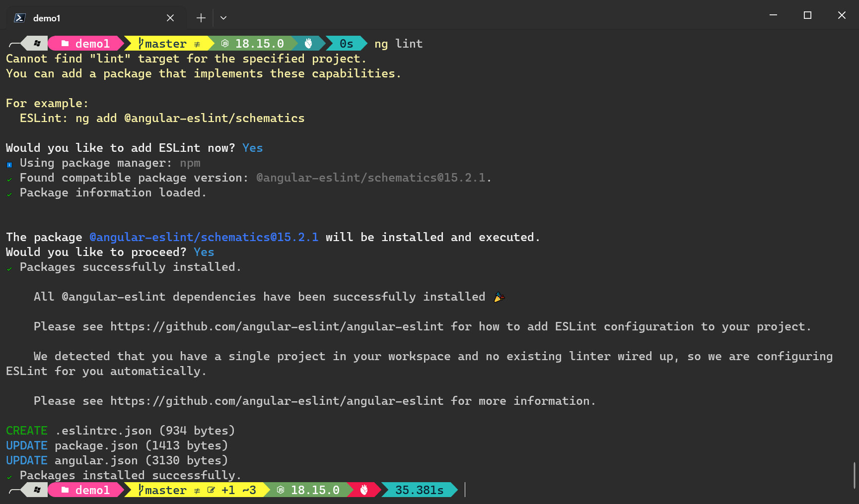Click the terminal scrollbar thumb

click(855, 475)
